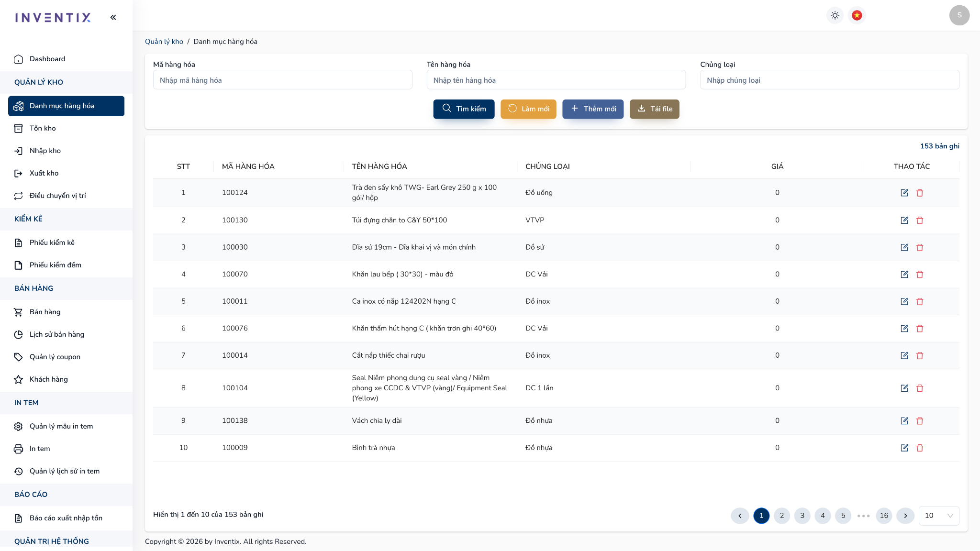Go to page 2
This screenshot has height=551, width=980.
tap(782, 516)
